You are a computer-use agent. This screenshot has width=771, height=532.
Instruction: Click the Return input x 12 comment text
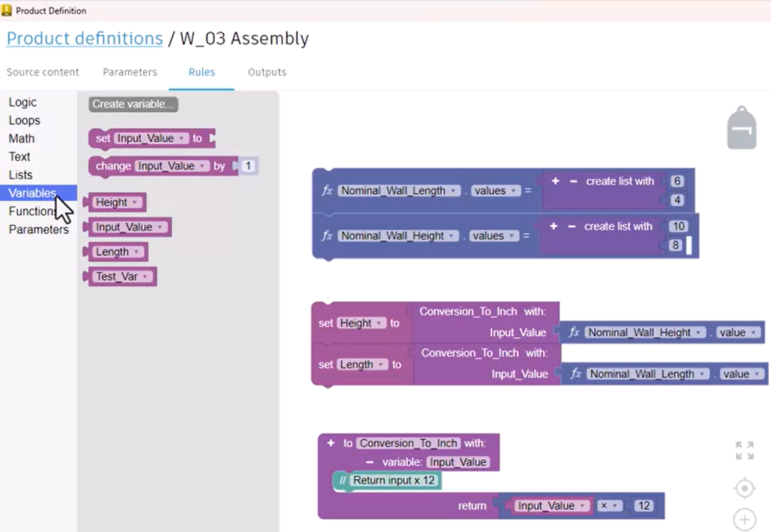tap(394, 480)
